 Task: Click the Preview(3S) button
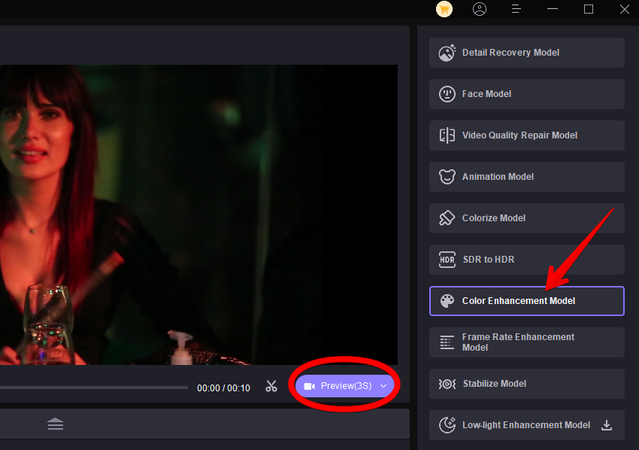coord(336,386)
